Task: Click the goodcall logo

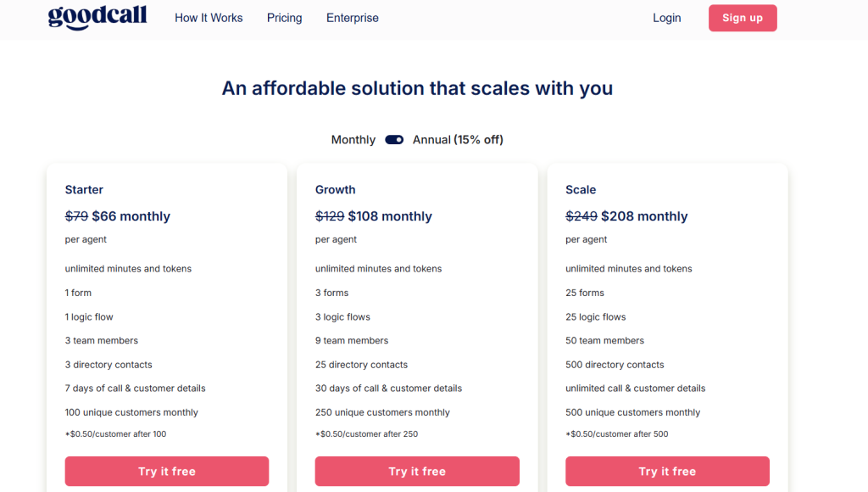Action: (x=97, y=18)
